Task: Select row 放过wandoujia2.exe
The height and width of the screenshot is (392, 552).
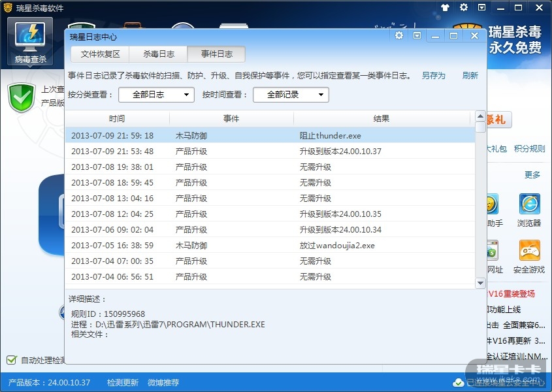Action: click(270, 245)
